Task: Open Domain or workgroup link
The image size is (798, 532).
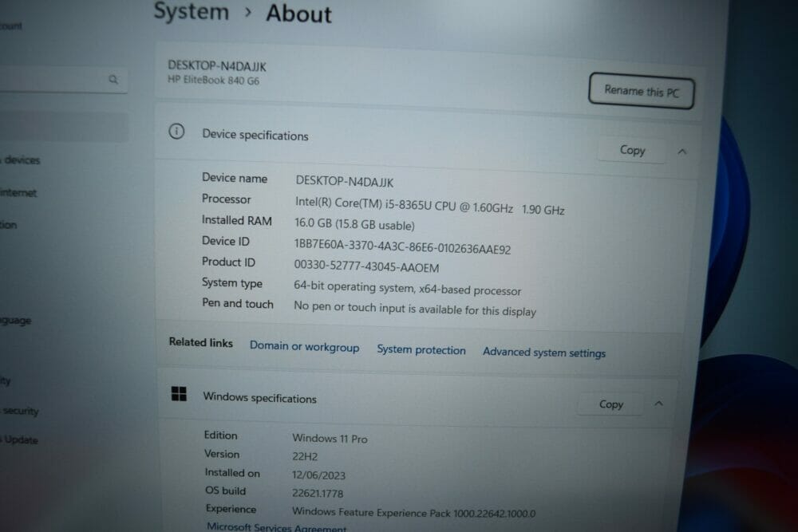Action: coord(304,347)
